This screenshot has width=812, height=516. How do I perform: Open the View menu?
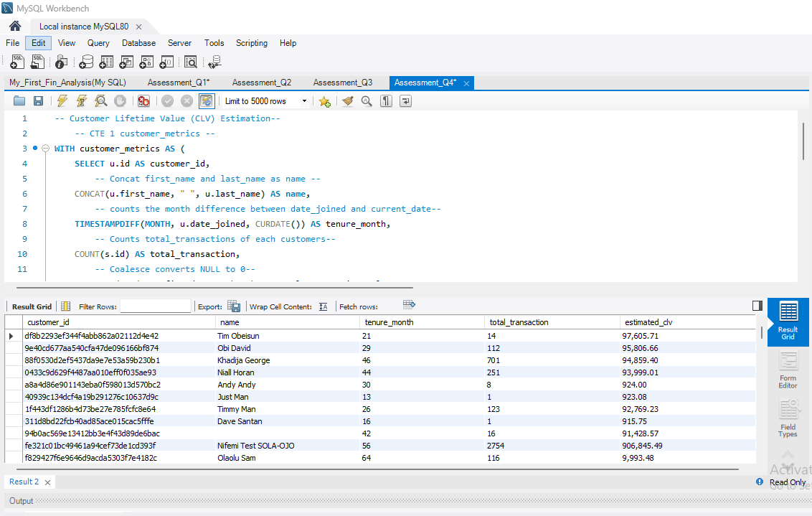pyautogui.click(x=66, y=43)
